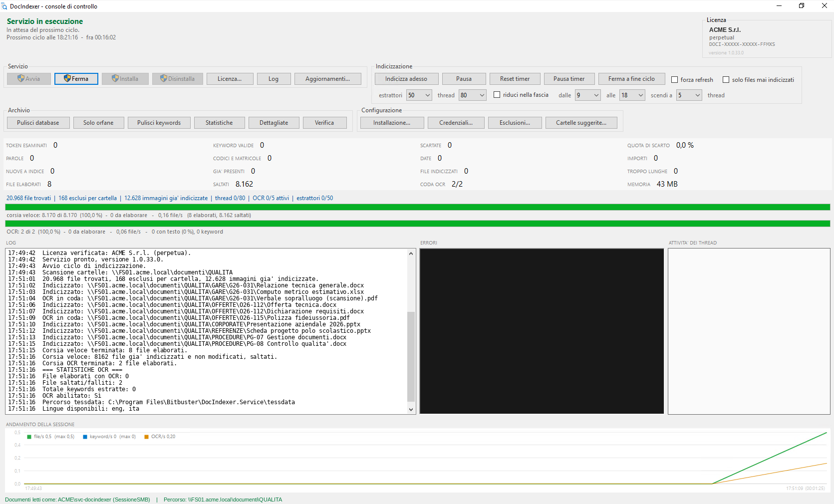This screenshot has width=834, height=504.
Task: Open Cartelle suggerite... dialog
Action: 581,123
